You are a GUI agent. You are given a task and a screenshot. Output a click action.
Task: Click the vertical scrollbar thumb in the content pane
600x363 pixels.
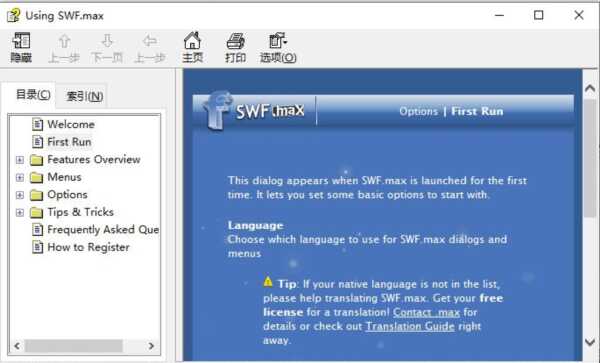pyautogui.click(x=590, y=158)
